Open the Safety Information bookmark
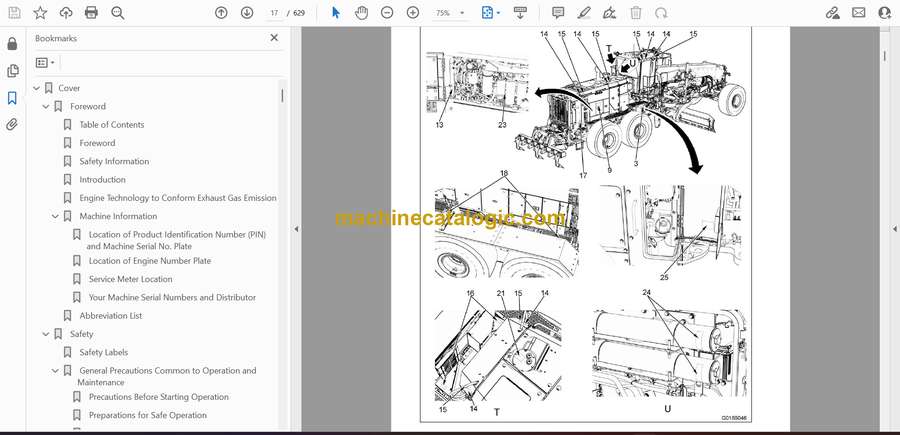The image size is (900, 435). (114, 161)
